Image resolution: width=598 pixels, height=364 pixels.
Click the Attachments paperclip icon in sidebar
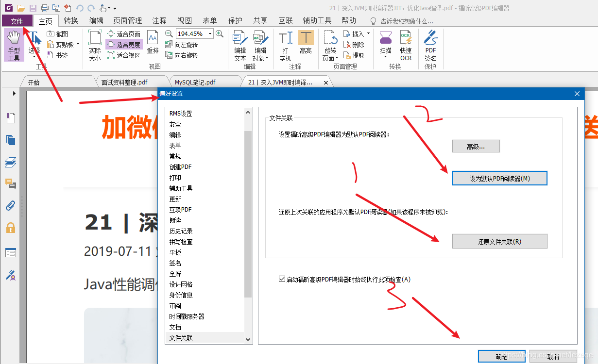tap(11, 205)
